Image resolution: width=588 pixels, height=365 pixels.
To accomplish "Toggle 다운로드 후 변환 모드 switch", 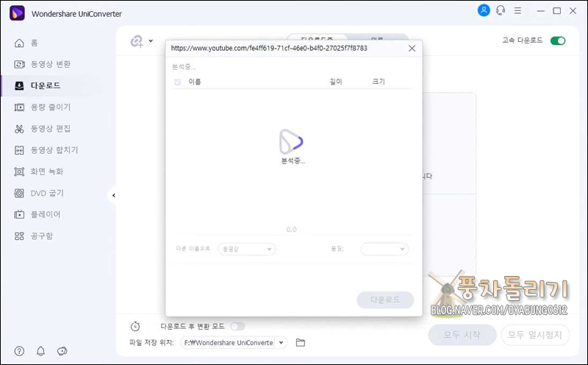I will (x=237, y=326).
